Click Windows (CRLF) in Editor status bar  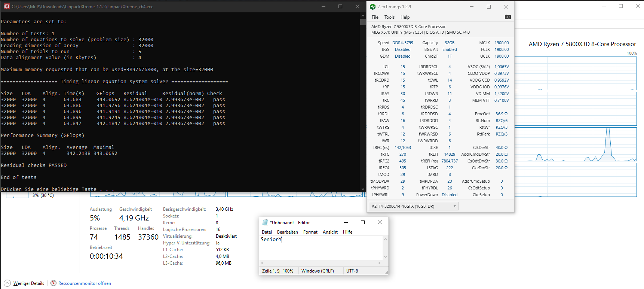(318, 271)
